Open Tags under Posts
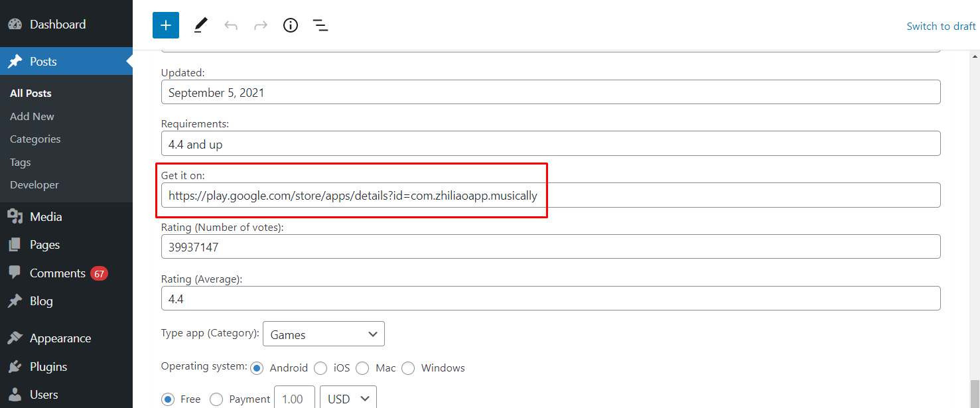The width and height of the screenshot is (980, 408). 21,162
